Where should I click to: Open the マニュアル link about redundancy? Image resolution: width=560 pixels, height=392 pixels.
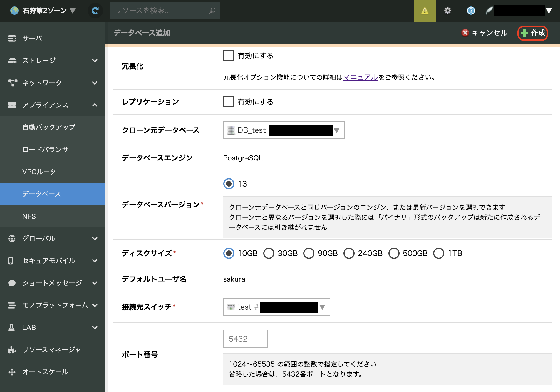(360, 78)
